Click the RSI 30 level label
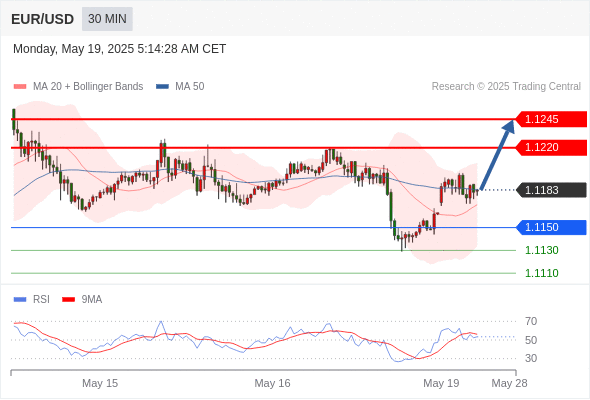The width and height of the screenshot is (590, 400). pos(531,358)
